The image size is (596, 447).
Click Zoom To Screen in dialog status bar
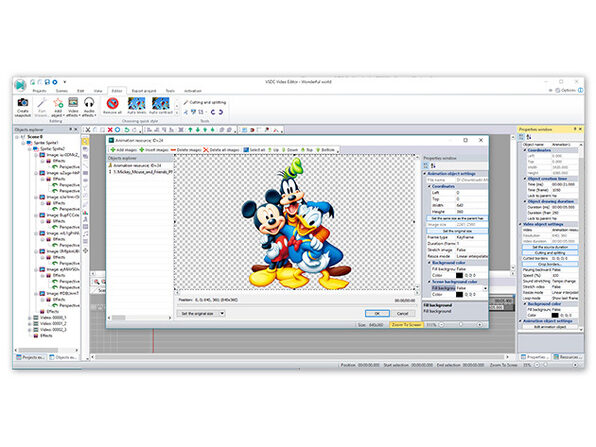click(x=406, y=325)
